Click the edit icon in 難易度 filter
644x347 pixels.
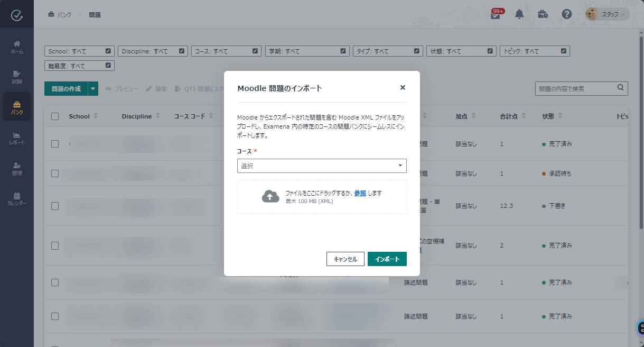click(x=108, y=66)
